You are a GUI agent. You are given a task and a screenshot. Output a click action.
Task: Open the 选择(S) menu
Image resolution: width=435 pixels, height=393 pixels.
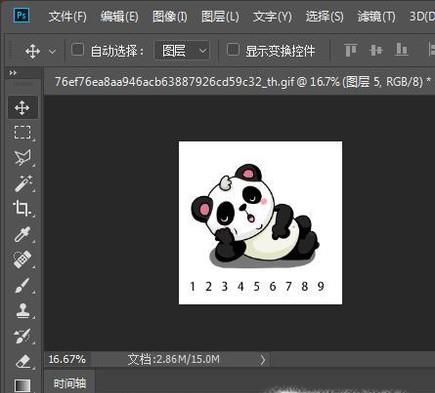[x=324, y=16]
